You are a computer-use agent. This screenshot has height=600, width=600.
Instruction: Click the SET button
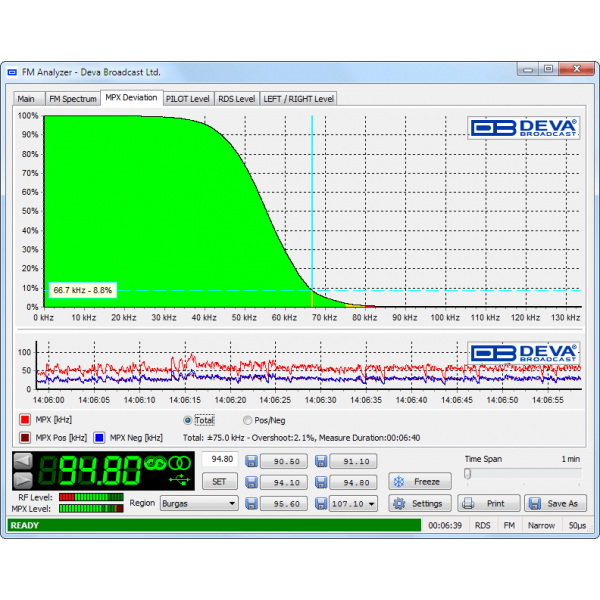219,481
